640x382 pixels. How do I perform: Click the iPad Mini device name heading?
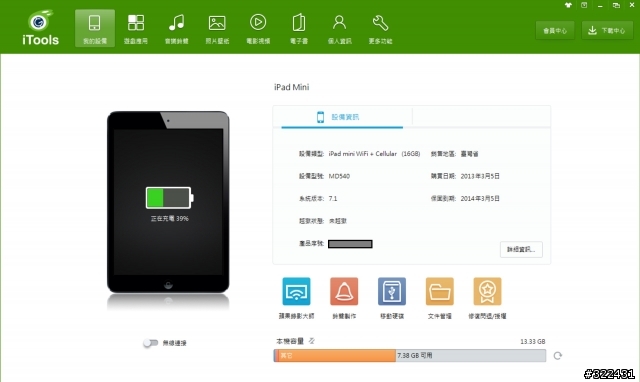[x=291, y=87]
